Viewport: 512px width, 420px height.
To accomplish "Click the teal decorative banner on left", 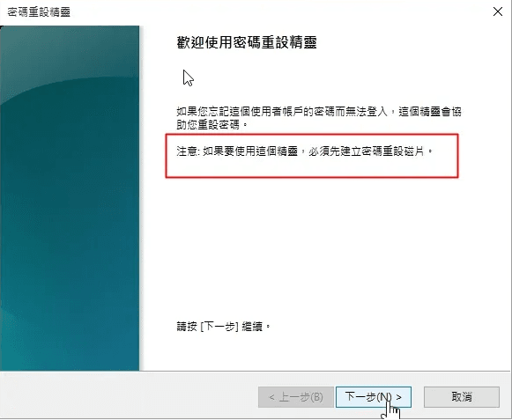I will click(70, 198).
